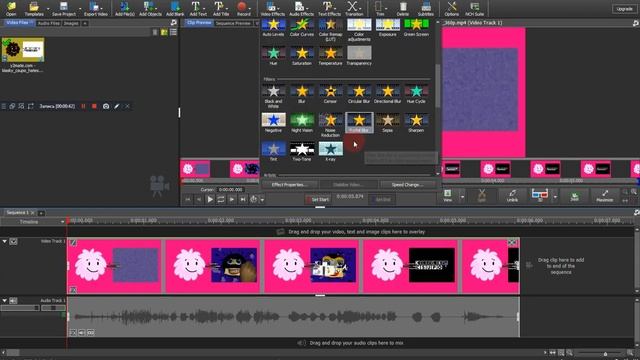Open the NCH Suite icon
This screenshot has width=640, height=360.
click(x=474, y=8)
